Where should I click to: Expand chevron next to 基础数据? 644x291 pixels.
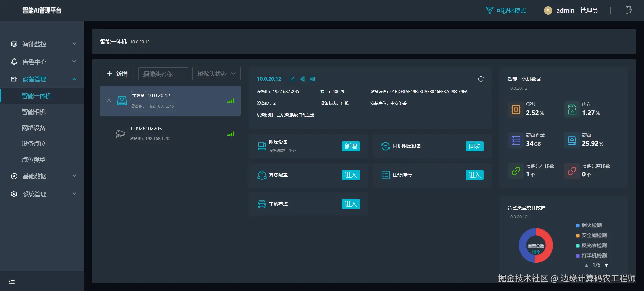[74, 176]
